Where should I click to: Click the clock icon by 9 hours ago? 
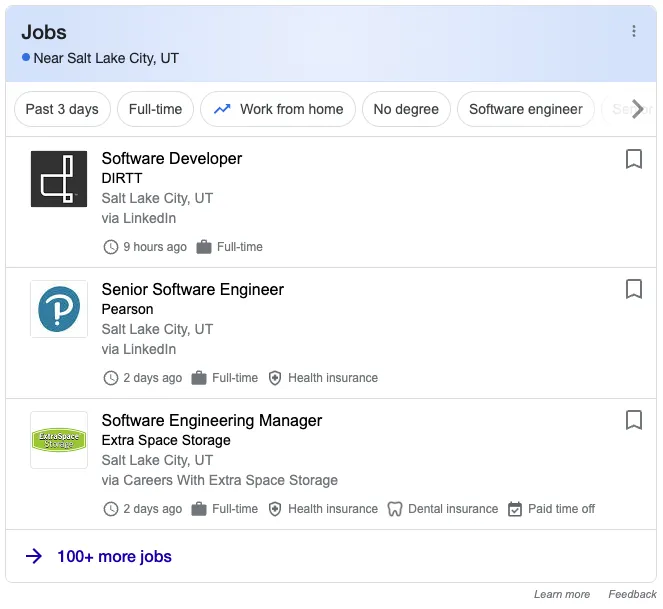click(x=111, y=247)
